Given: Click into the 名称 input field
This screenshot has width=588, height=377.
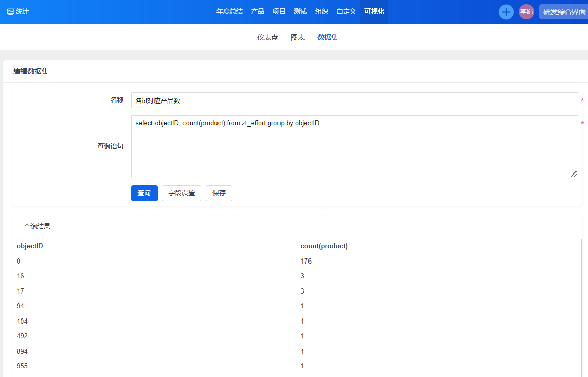Looking at the screenshot, I should coord(354,101).
